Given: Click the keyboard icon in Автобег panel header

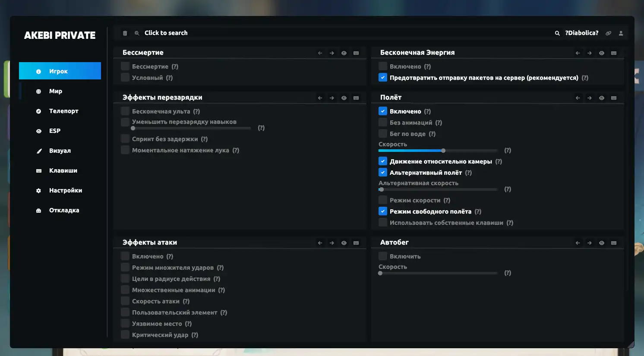Looking at the screenshot, I should 614,243.
